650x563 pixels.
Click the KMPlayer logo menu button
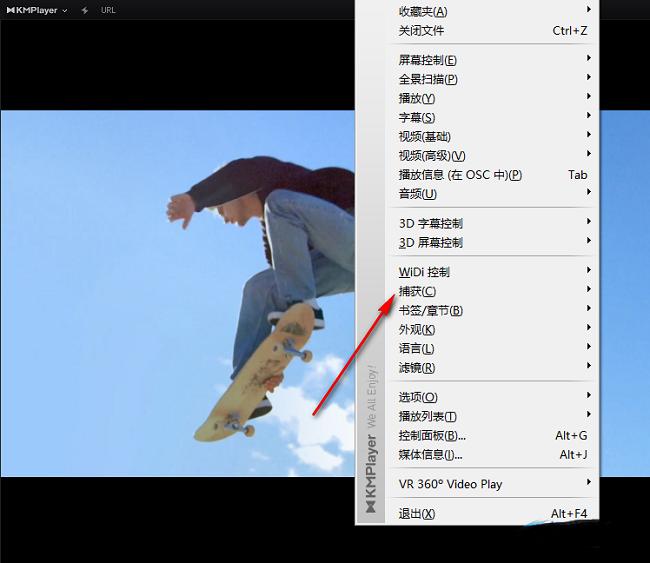tap(36, 10)
